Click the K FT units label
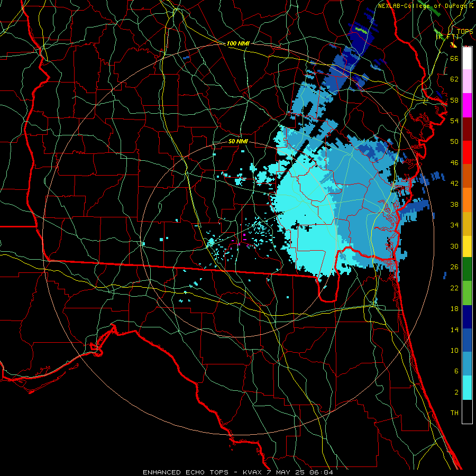 [x=447, y=36]
